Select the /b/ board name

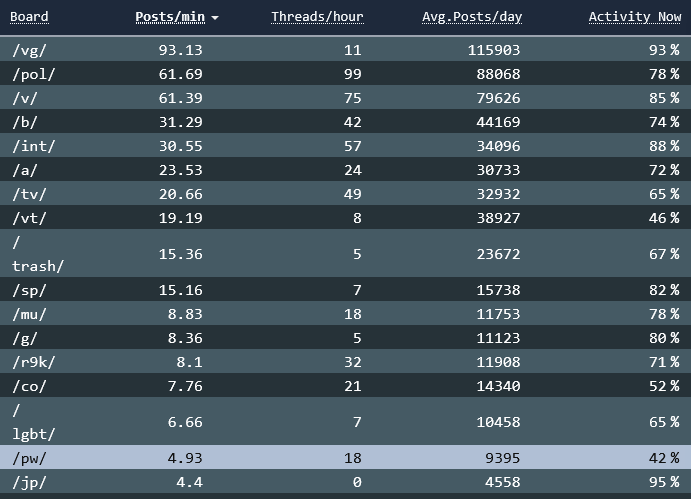point(25,122)
